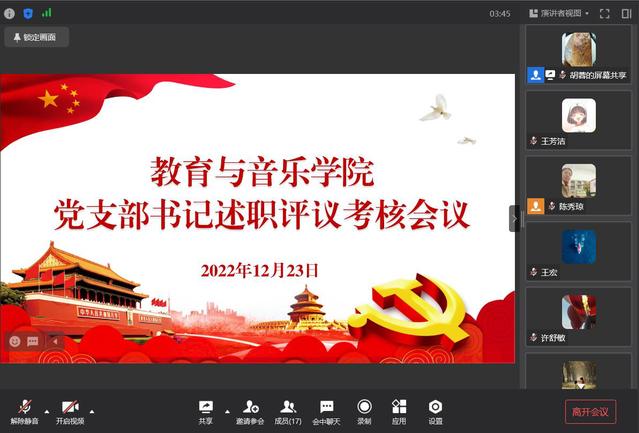Select participant tile 王芳洁
639x433 pixels.
coord(578,120)
